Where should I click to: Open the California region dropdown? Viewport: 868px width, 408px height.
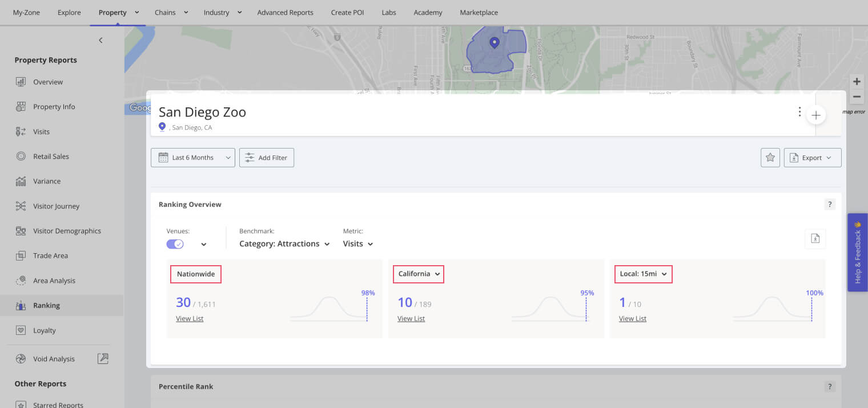click(419, 274)
